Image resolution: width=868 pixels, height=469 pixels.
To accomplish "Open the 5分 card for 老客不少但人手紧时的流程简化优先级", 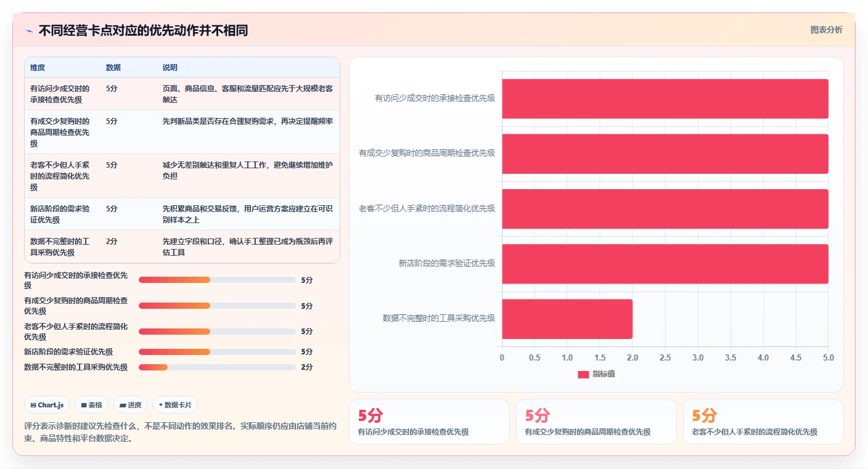I will tap(763, 422).
